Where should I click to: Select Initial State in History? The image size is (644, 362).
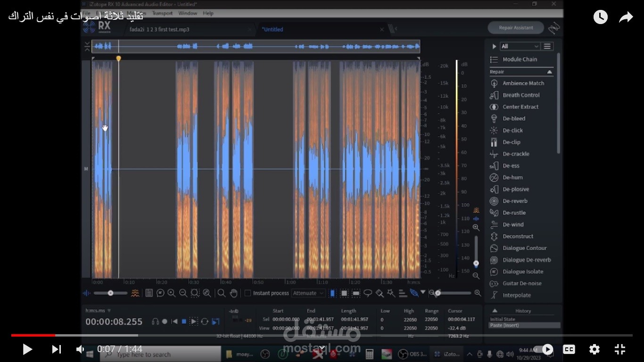tap(503, 320)
